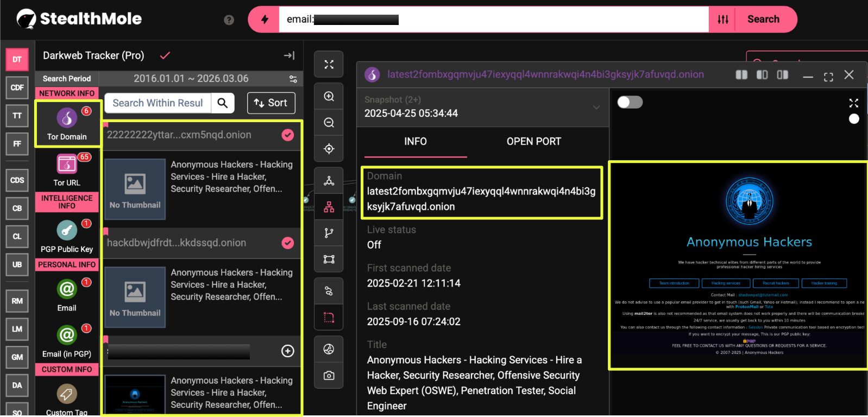This screenshot has width=868, height=417.
Task: Switch to the OPEN PORT tab
Action: coord(533,141)
